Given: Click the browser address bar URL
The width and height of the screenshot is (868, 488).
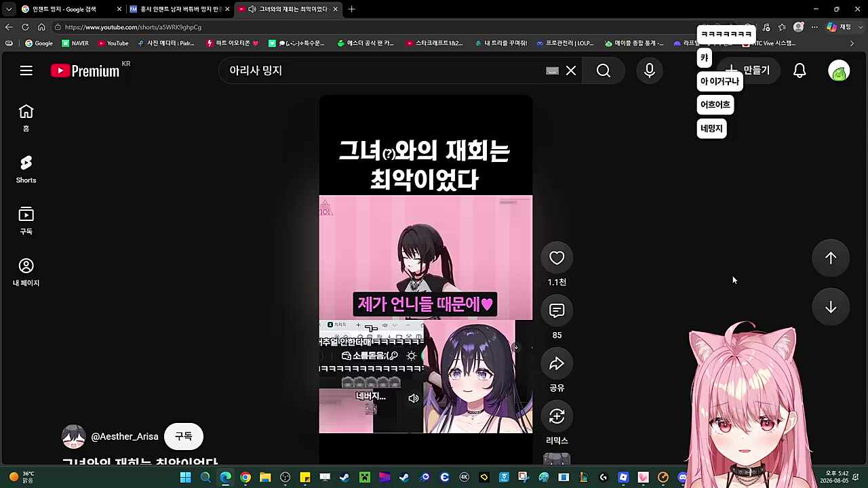Looking at the screenshot, I should click(133, 27).
